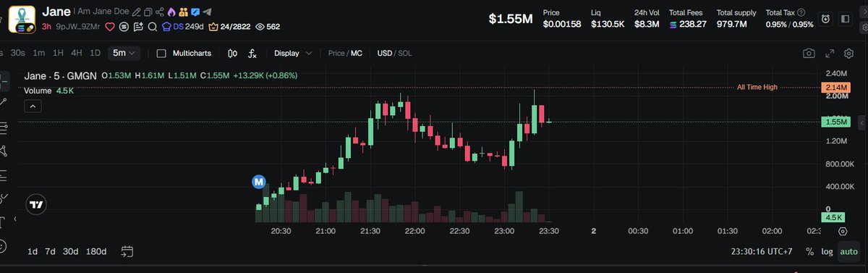Collapse the left drawing toolbar arrow
This screenshot has width=868, height=273.
(x=15, y=219)
